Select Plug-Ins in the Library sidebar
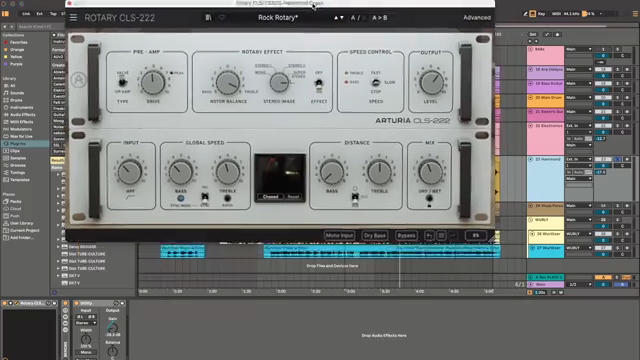 click(24, 144)
